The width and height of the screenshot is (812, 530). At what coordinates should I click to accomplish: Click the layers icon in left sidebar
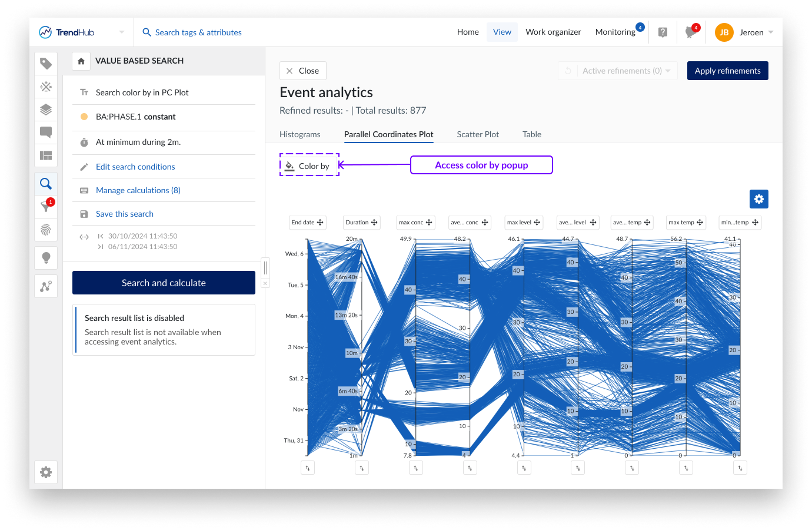point(46,110)
